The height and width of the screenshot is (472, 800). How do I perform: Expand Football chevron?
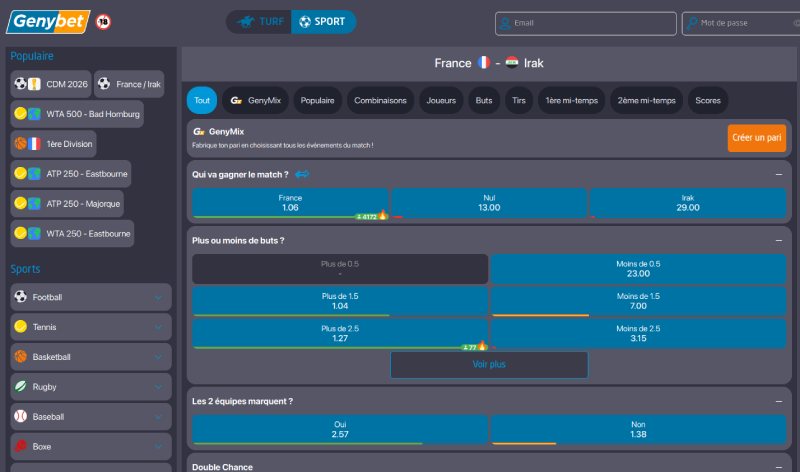tap(159, 297)
